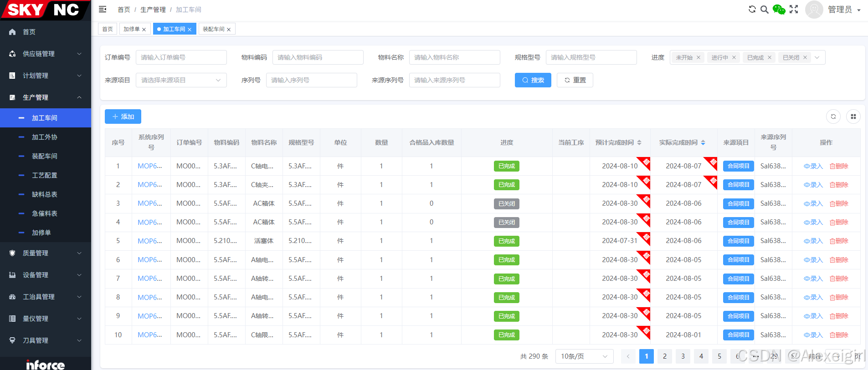Close the 装配车间 tab
This screenshot has width=868, height=370.
pos(229,30)
